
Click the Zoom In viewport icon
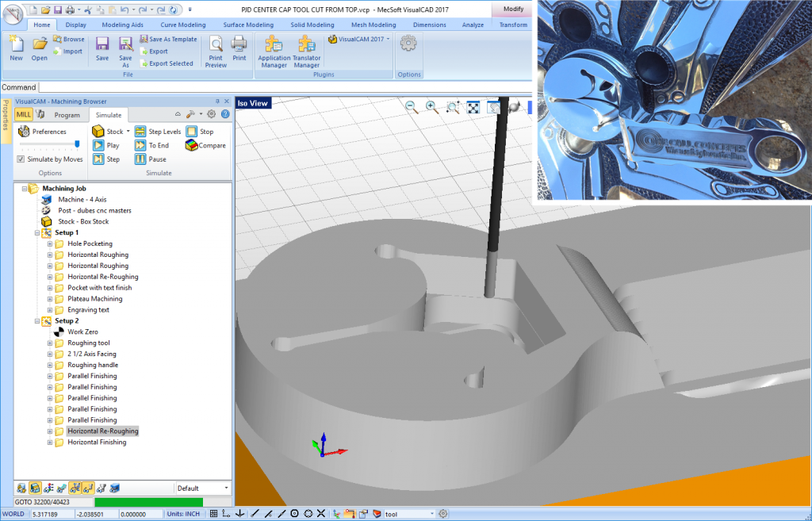pos(431,107)
